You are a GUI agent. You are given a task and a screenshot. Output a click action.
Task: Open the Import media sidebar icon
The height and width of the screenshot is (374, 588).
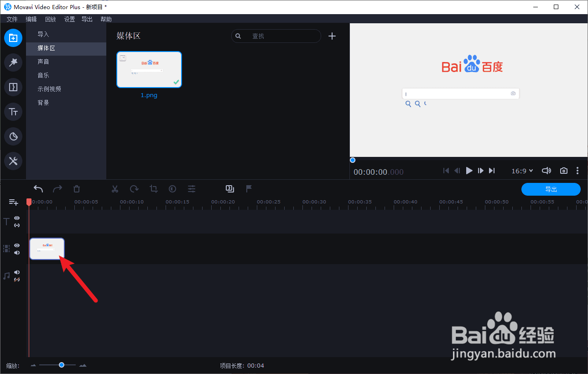[x=13, y=38]
